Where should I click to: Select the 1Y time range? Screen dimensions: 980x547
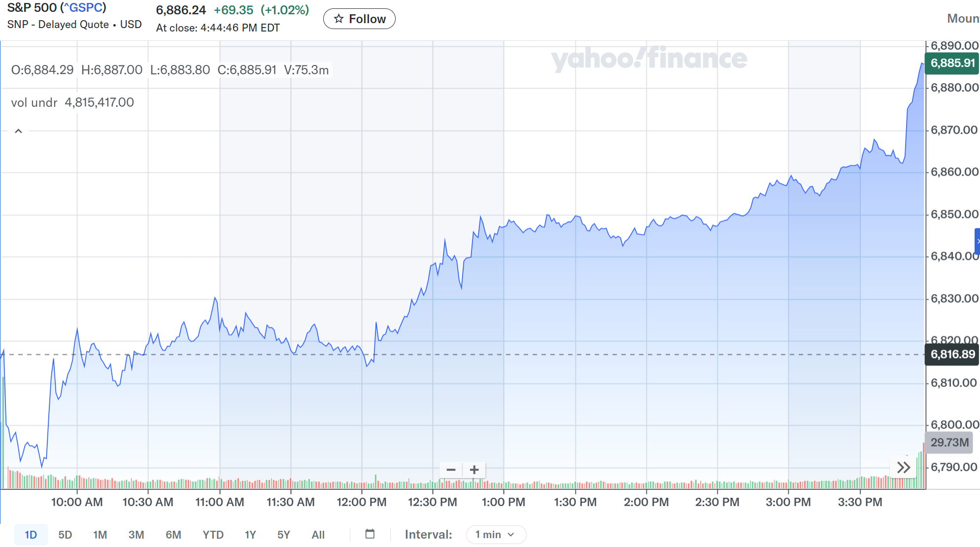[x=250, y=535]
